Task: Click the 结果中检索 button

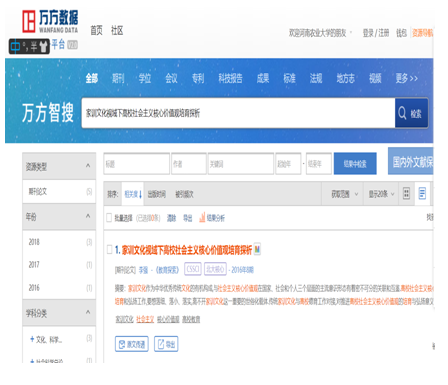Action: pyautogui.click(x=355, y=163)
